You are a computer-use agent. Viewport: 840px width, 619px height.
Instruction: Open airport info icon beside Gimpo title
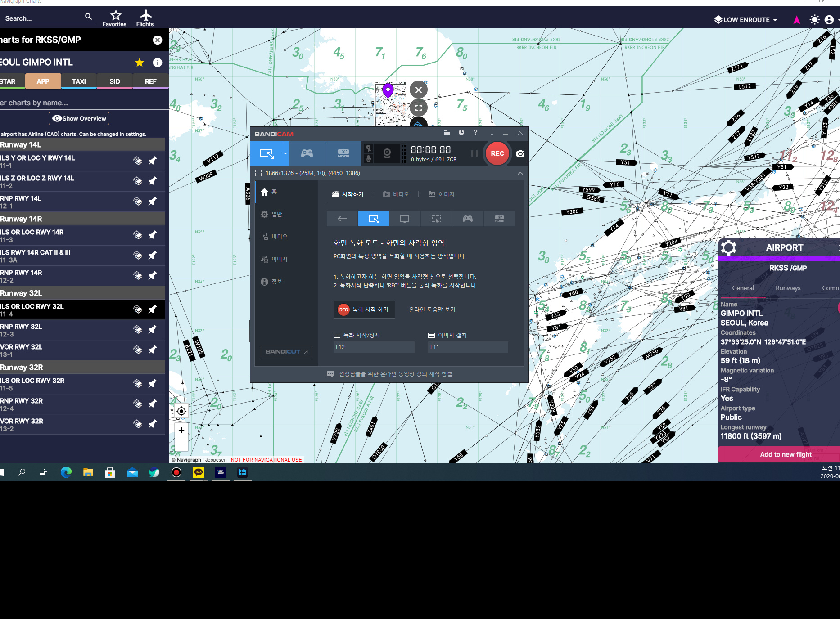coord(158,63)
